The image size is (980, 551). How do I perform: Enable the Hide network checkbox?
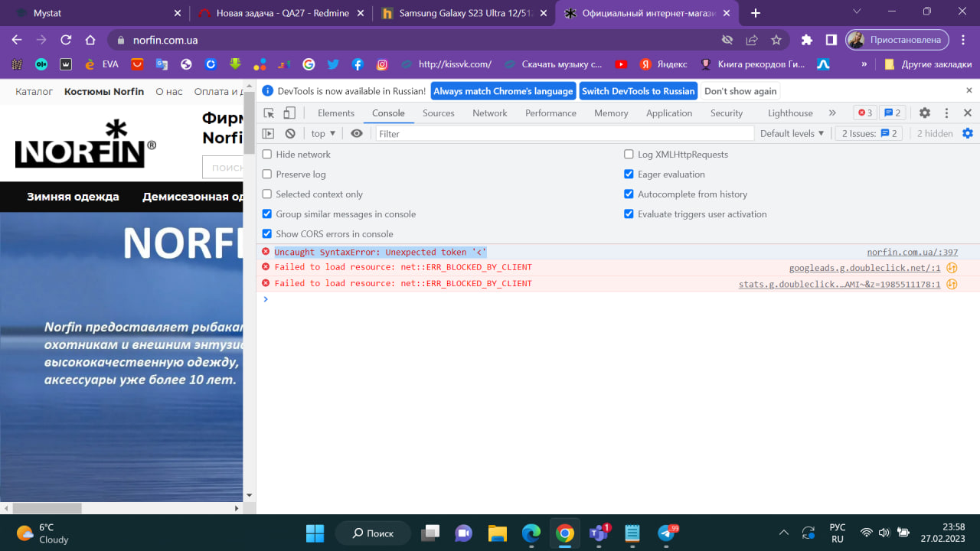[267, 155]
